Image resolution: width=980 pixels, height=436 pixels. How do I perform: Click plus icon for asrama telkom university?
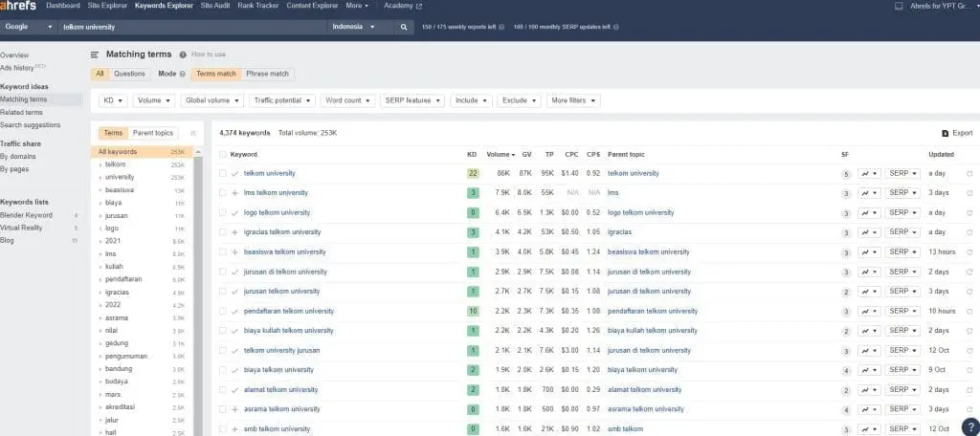[x=234, y=409]
